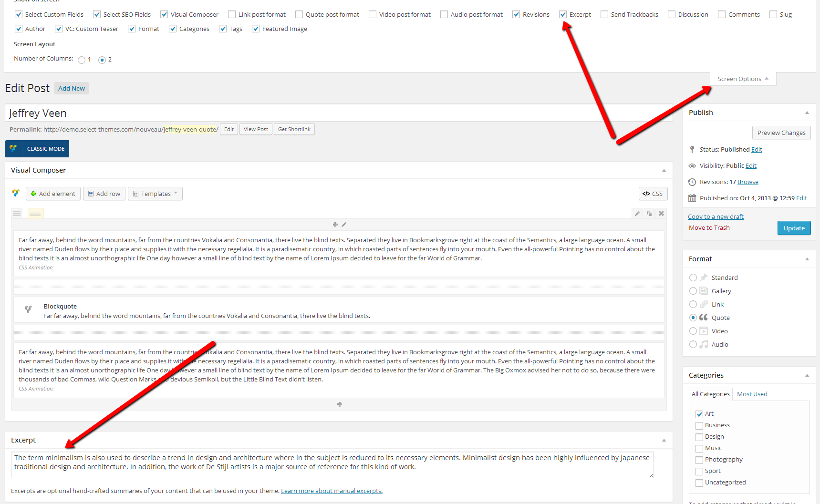Enable the Slug checkbox
Viewport: 820px width, 504px height.
[x=773, y=15]
